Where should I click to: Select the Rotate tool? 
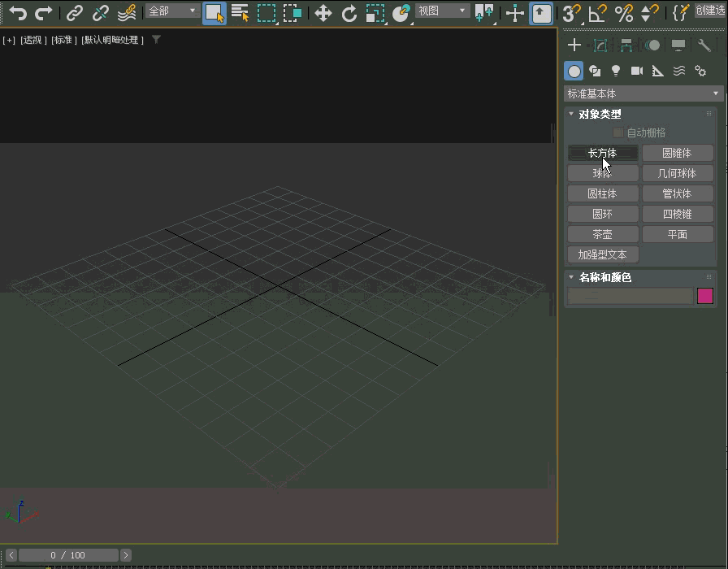tap(349, 13)
